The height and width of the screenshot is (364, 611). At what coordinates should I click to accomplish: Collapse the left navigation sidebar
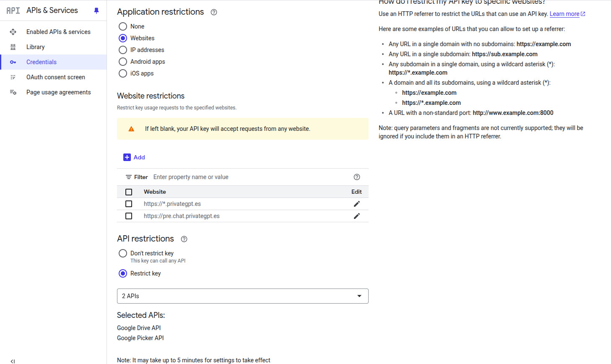tap(13, 361)
